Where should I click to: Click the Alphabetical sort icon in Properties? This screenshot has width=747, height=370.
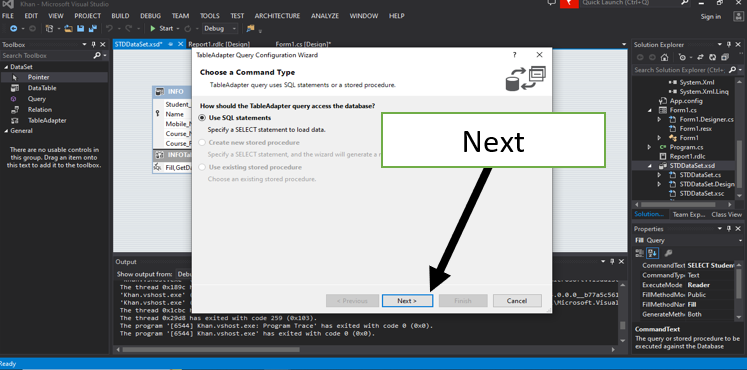pos(653,253)
